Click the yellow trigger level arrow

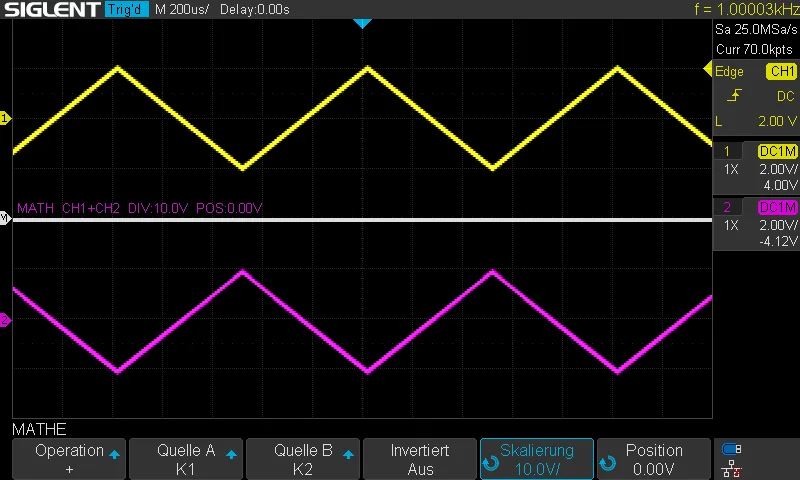(708, 69)
